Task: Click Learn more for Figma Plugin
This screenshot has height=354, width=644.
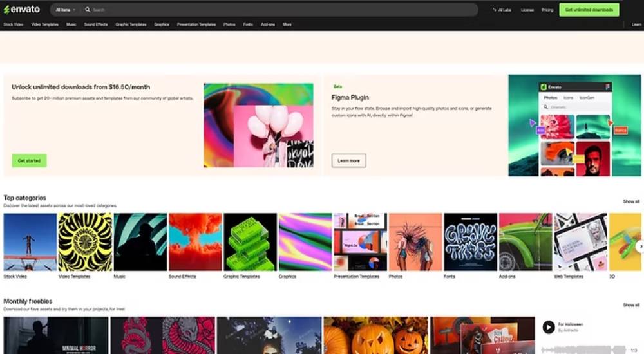Action: pos(348,160)
